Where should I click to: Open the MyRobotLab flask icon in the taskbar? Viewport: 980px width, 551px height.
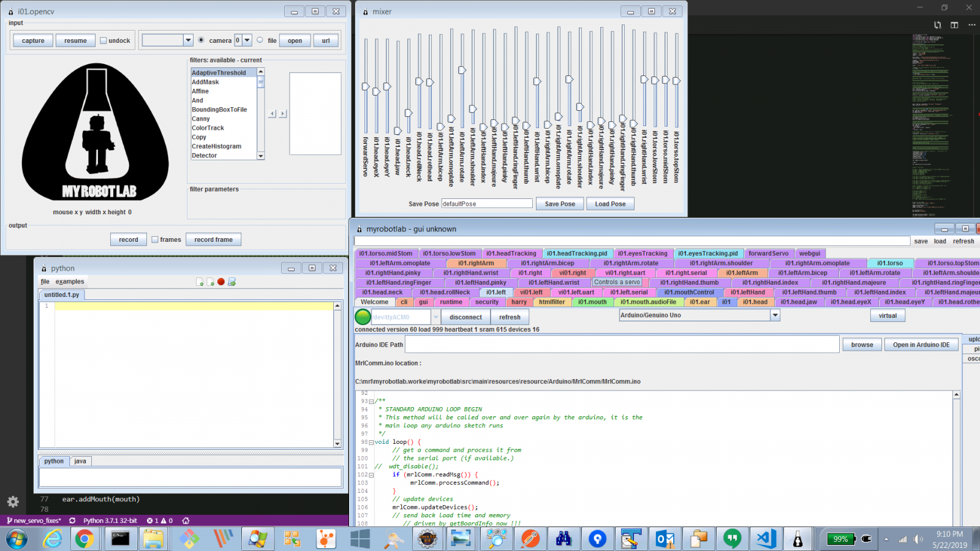click(797, 539)
